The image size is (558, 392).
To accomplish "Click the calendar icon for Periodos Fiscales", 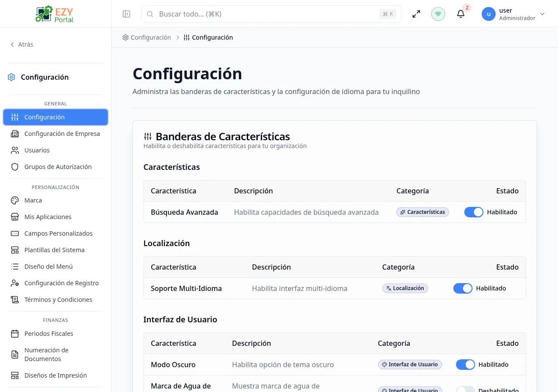I will (x=15, y=334).
